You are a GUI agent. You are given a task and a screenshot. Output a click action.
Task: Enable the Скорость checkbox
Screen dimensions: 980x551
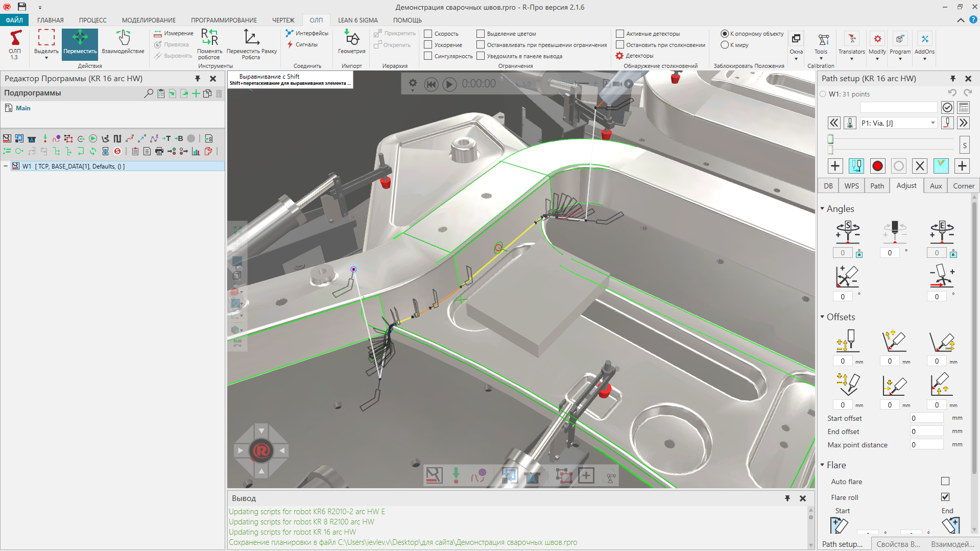[428, 34]
